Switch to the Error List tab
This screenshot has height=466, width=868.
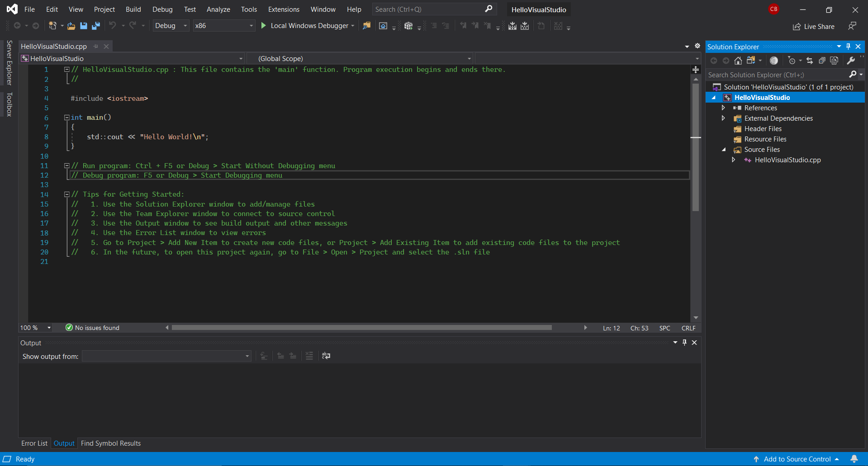34,443
